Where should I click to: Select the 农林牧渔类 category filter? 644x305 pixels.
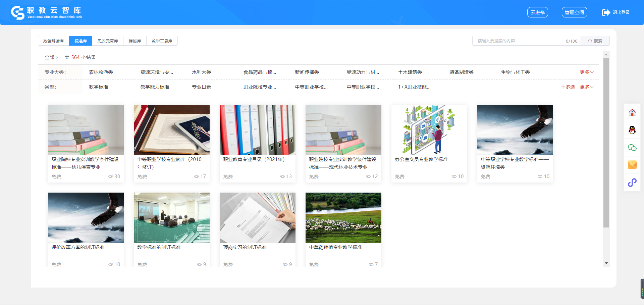click(x=101, y=72)
